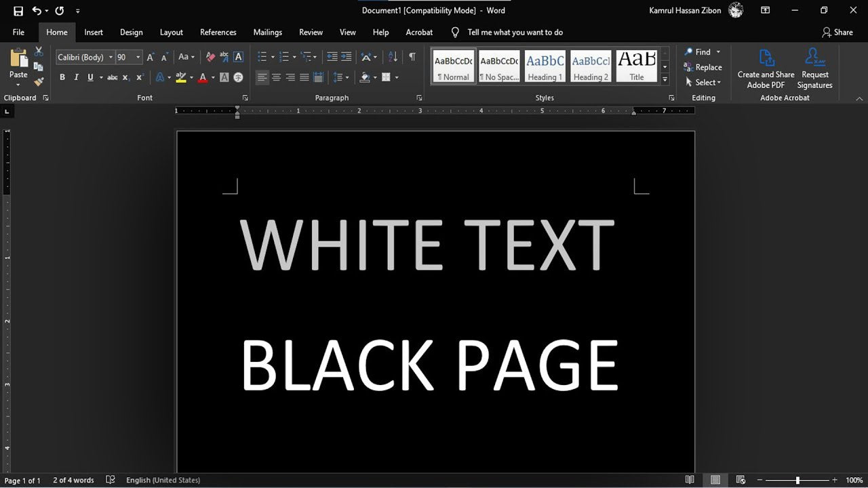Open the Design tab
The width and height of the screenshot is (868, 488).
[131, 33]
